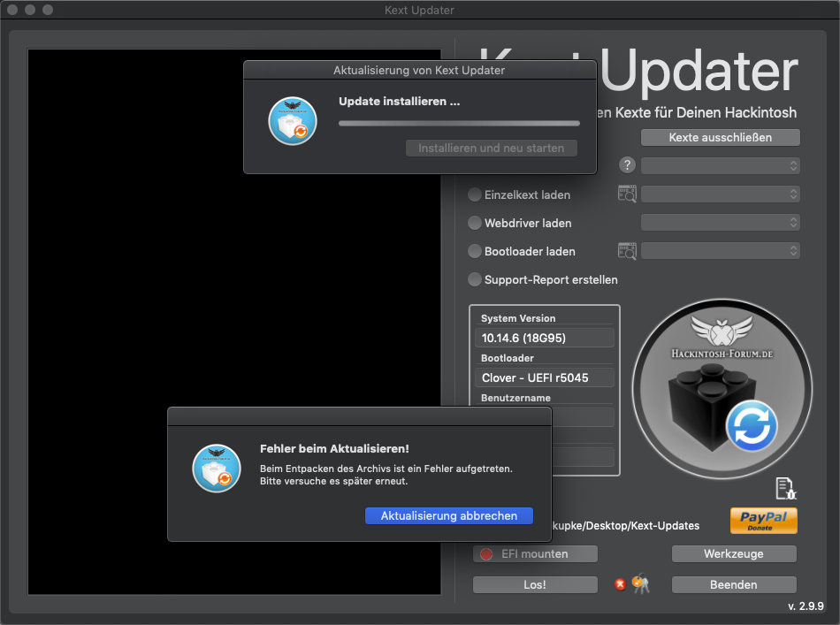Viewport: 840px width, 625px height.
Task: Select Support-Report erstellen radio button
Action: (475, 279)
